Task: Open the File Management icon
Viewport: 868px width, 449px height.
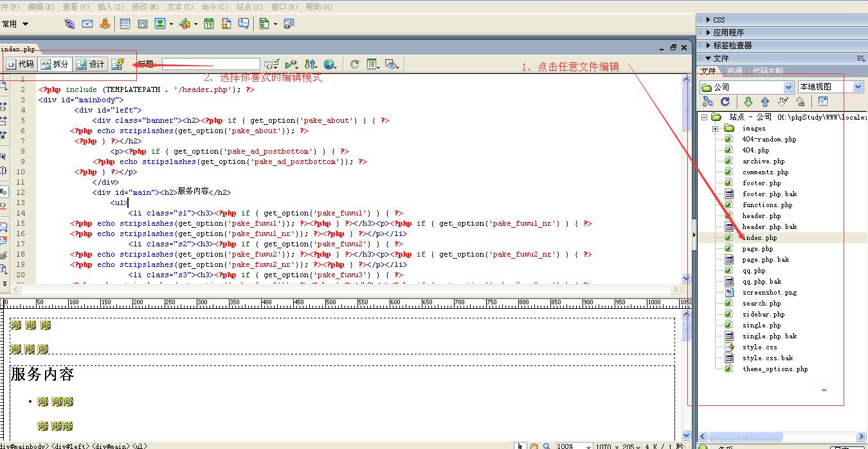Action: point(311,64)
